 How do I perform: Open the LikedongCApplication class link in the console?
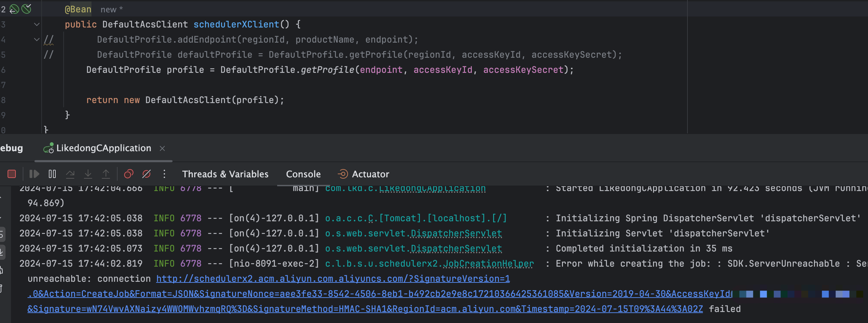[432, 188]
